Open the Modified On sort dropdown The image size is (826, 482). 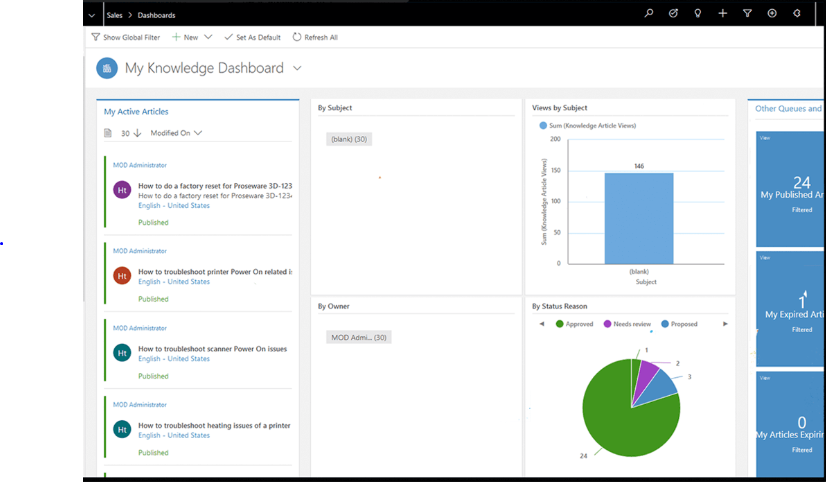(x=176, y=133)
